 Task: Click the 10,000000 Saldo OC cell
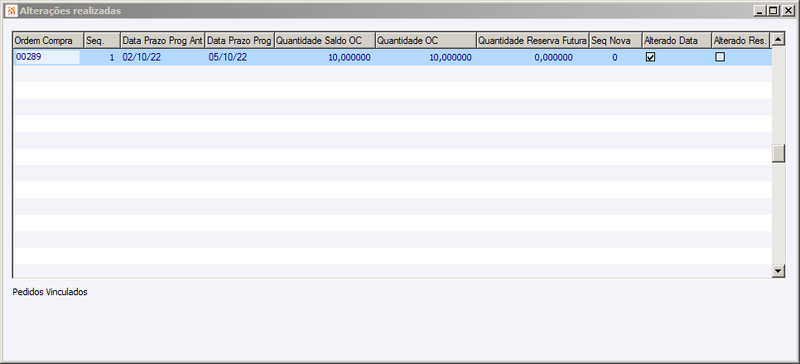[325, 57]
